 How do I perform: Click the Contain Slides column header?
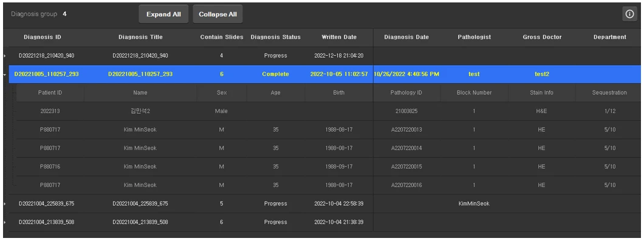point(222,37)
